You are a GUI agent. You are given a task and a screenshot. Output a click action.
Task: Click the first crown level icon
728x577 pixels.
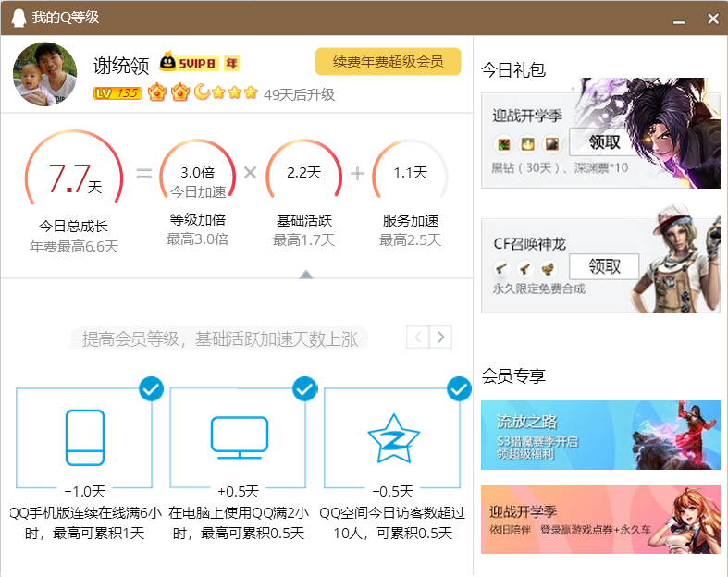157,92
